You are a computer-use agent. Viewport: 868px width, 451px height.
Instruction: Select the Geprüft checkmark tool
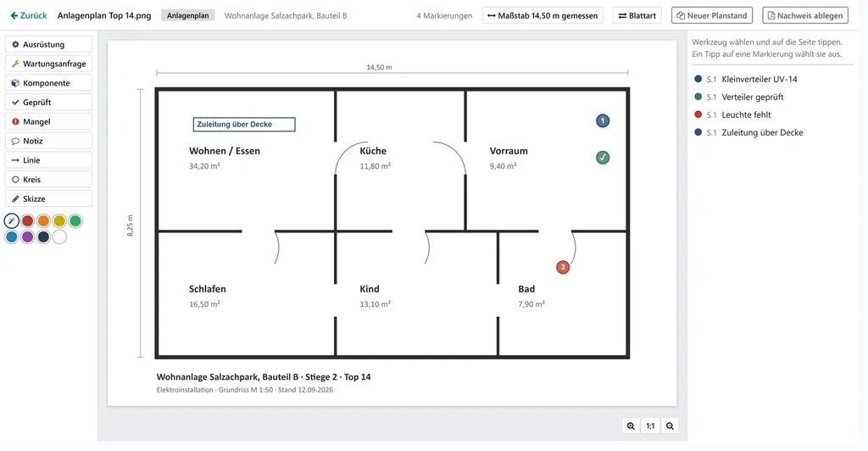[48, 103]
